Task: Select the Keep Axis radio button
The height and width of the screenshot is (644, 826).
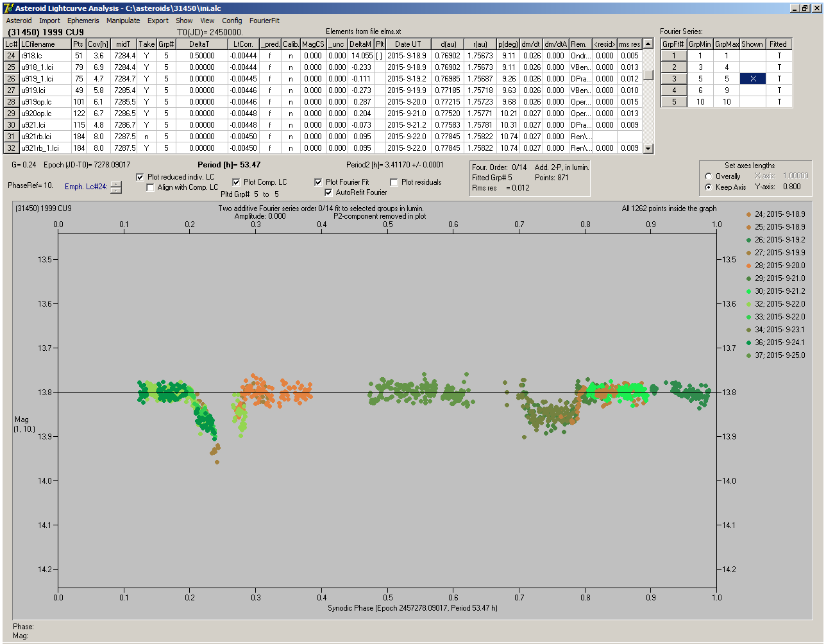Action: click(x=709, y=187)
